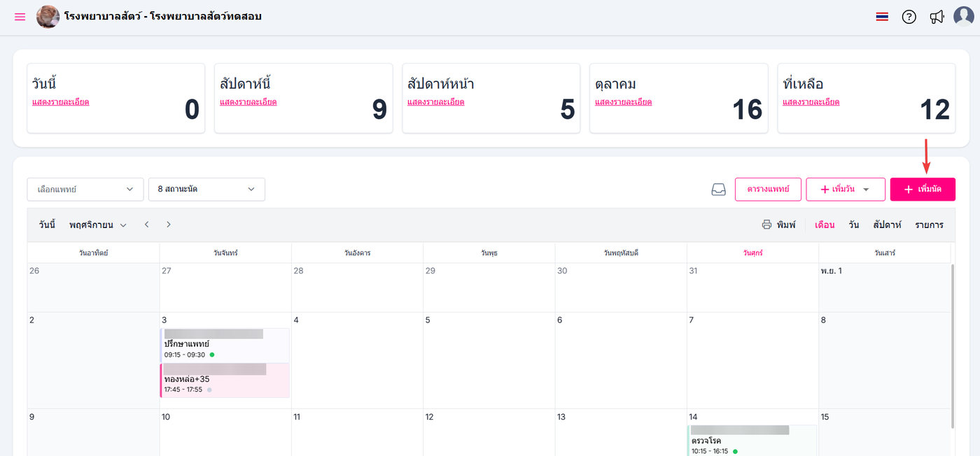Viewport: 980px width, 456px height.
Task: Click the inbox tray icon
Action: (x=718, y=190)
